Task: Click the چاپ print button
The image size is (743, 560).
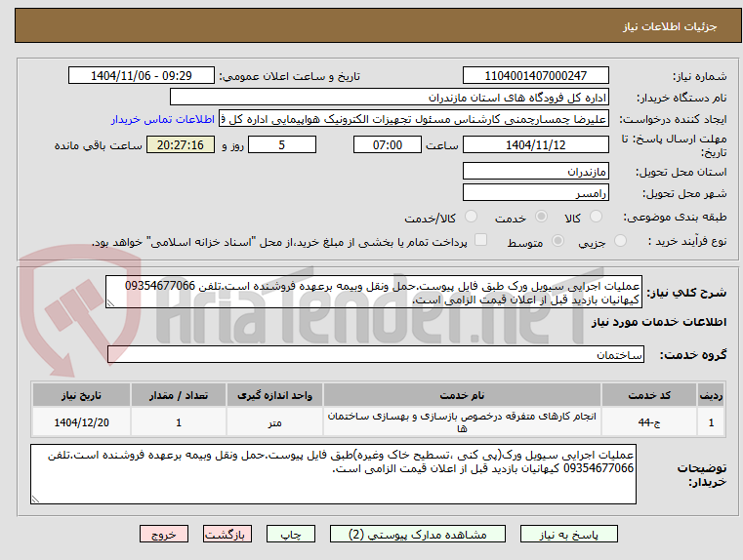Action: point(291,534)
